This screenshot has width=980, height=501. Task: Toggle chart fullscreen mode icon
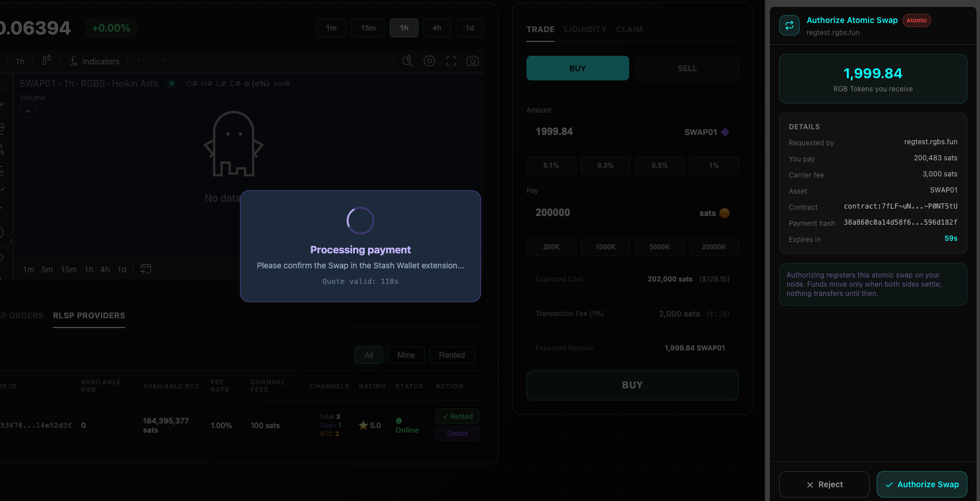click(451, 61)
